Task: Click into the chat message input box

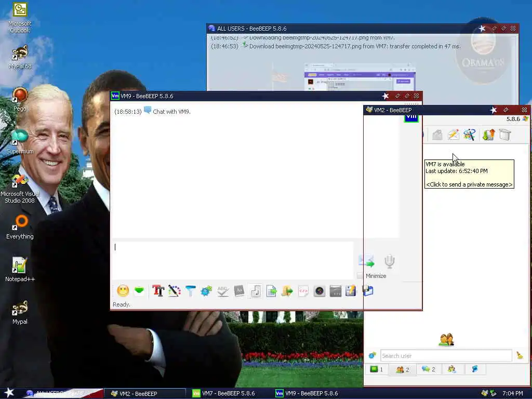Action: click(x=234, y=260)
